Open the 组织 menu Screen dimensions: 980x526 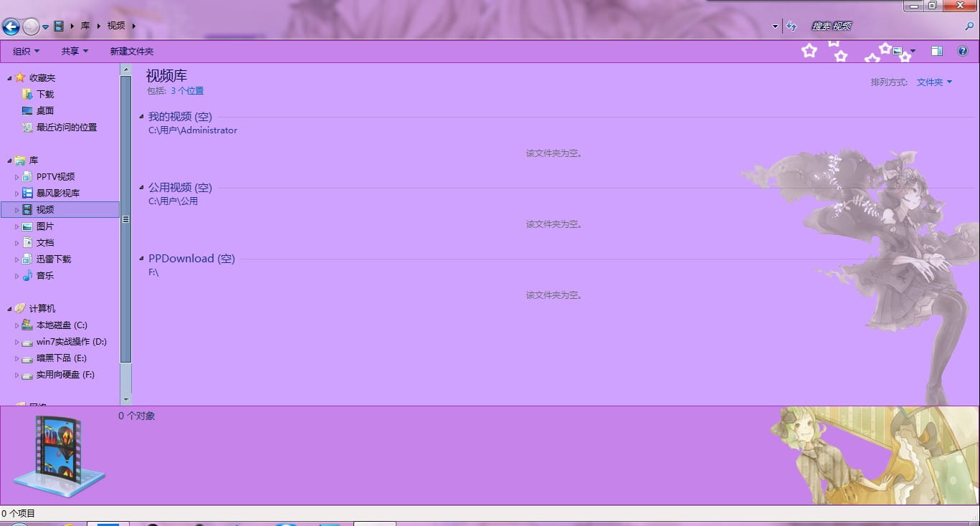pyautogui.click(x=26, y=52)
